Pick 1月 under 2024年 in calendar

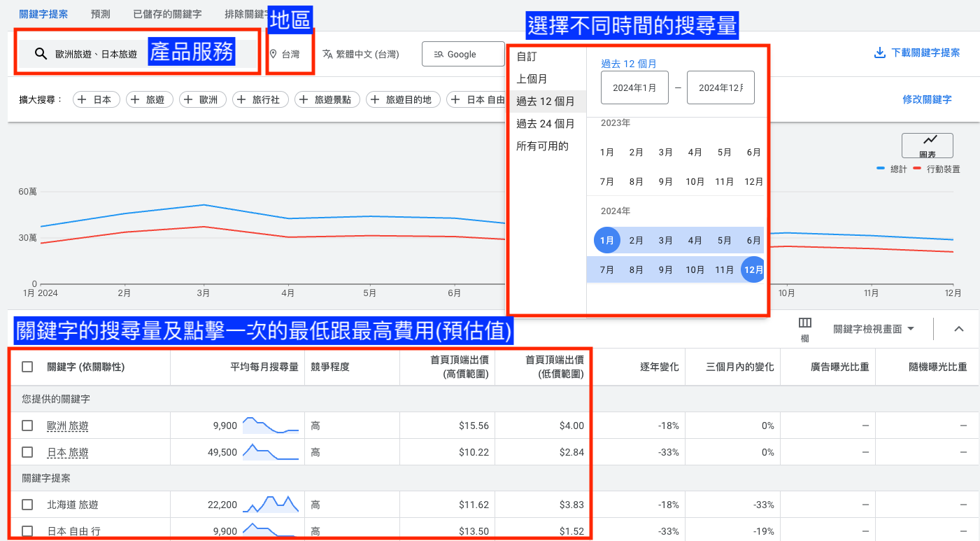[607, 240]
